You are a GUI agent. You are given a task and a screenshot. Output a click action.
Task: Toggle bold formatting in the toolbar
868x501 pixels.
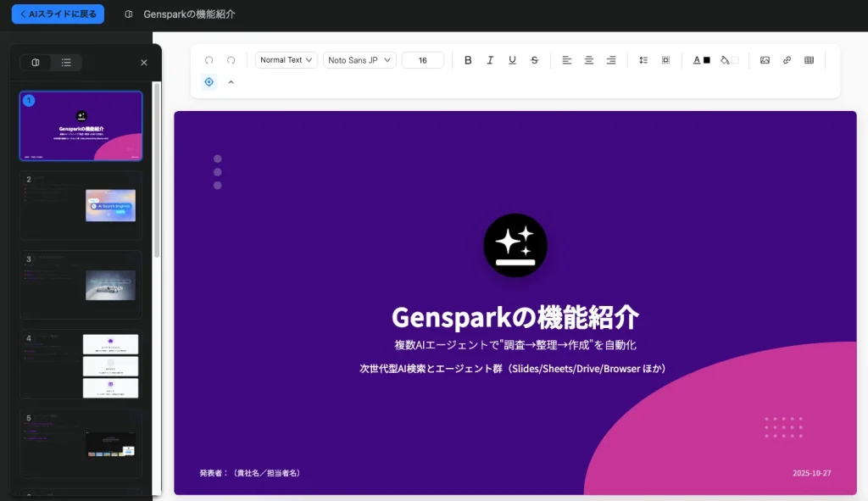coord(468,59)
